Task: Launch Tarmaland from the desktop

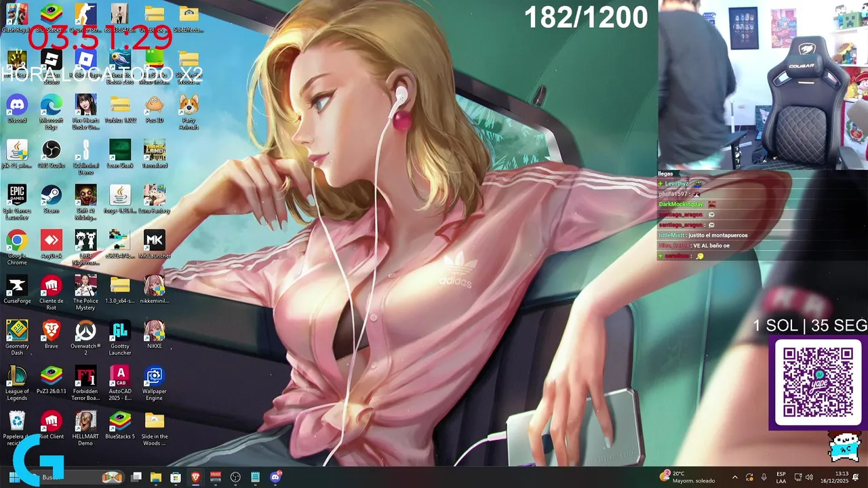Action: click(155, 154)
